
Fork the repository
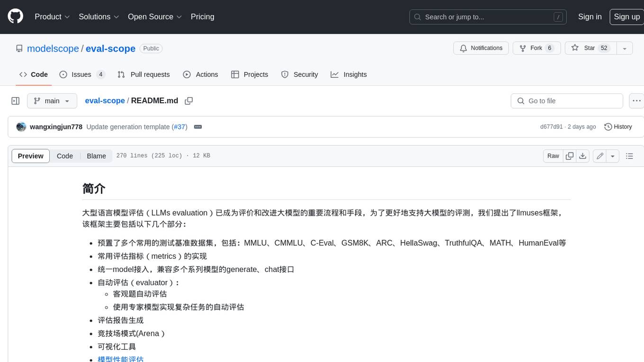pos(537,48)
